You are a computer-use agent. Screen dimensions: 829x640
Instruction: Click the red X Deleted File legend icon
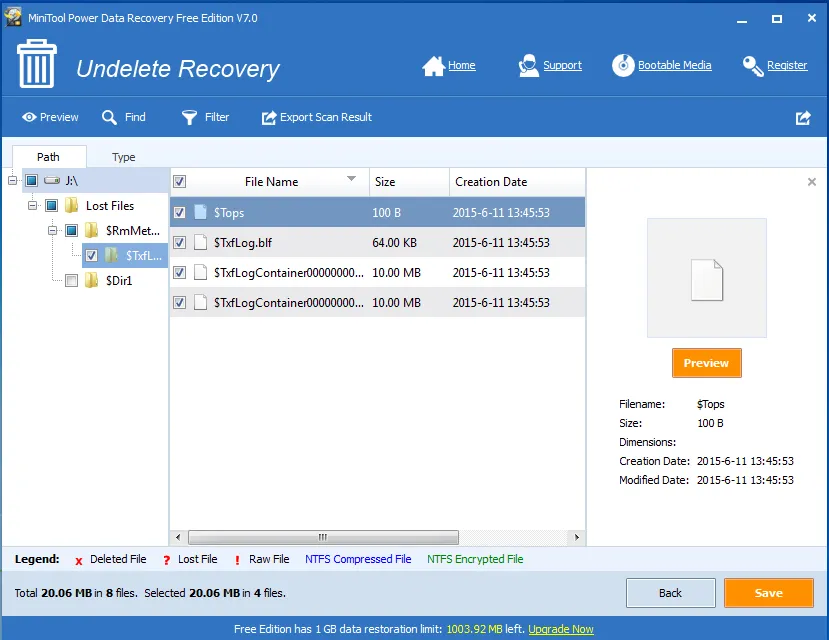(x=79, y=560)
